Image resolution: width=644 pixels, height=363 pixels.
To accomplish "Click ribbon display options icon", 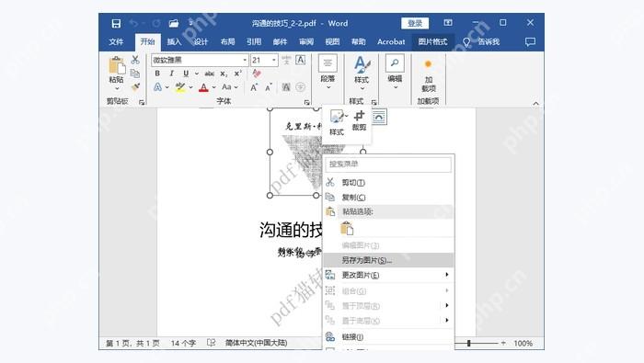I will coord(448,23).
